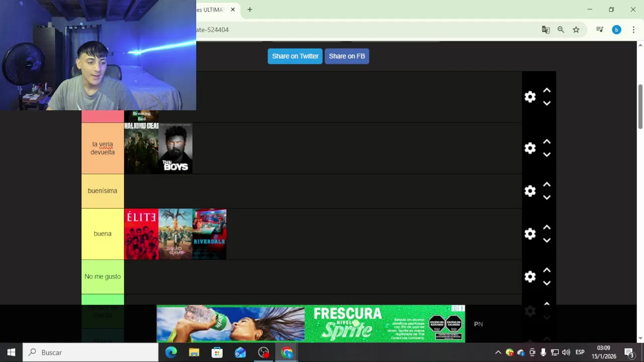Open the notification center icon
This screenshot has width=644, height=362.
click(629, 352)
